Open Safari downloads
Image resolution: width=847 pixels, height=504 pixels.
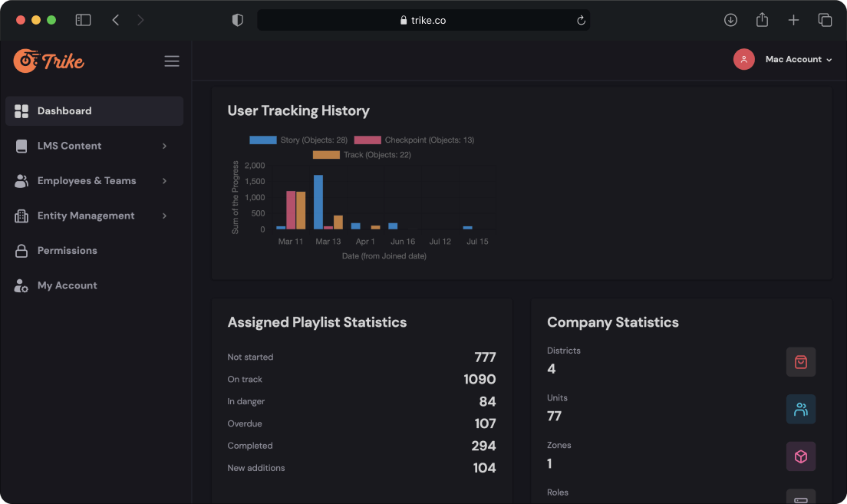pyautogui.click(x=730, y=20)
